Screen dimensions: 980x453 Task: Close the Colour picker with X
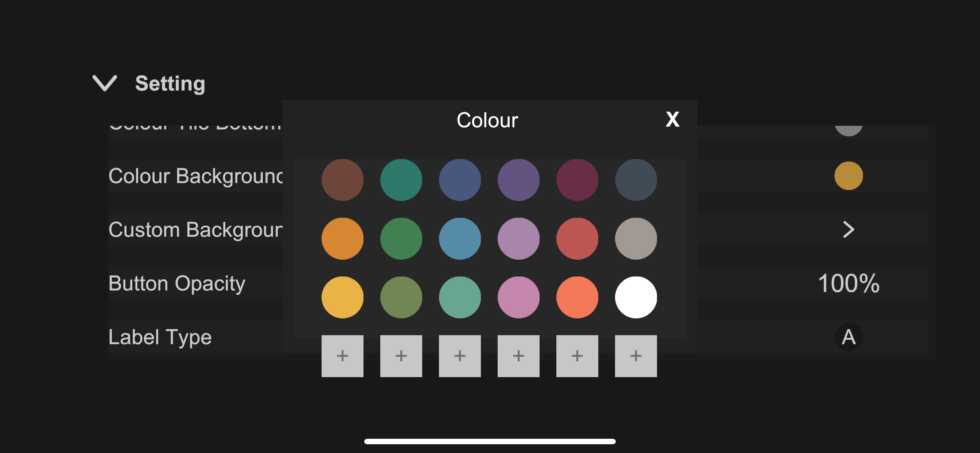[672, 120]
